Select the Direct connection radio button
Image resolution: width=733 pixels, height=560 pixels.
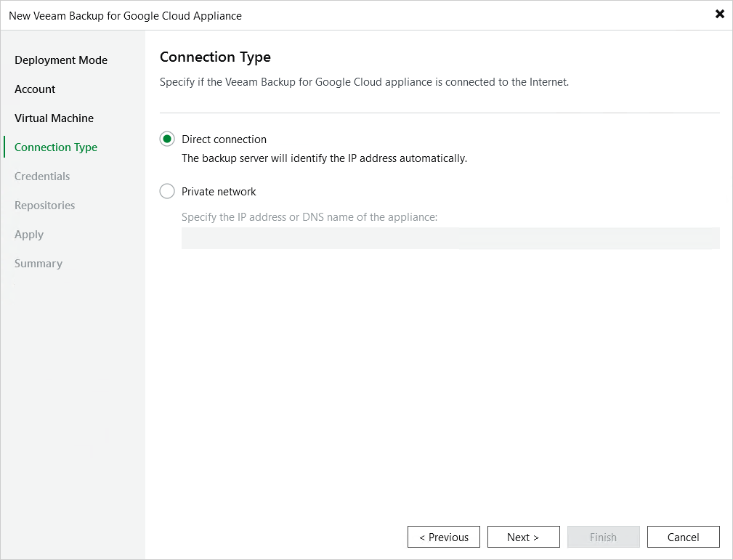(x=167, y=139)
